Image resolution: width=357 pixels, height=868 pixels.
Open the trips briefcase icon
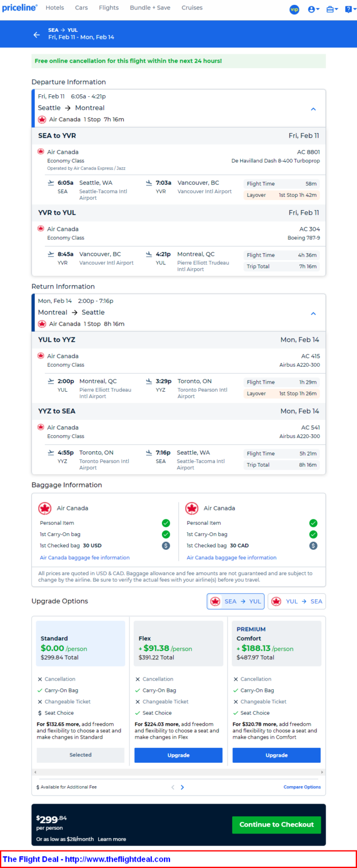331,9
